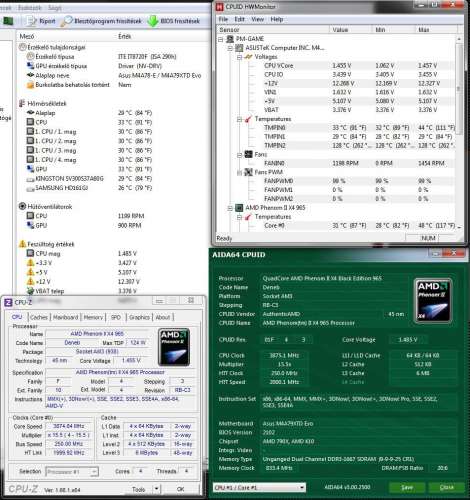
Task: Select the Érzékelő tulajdonságai section icon
Action: [x=22, y=47]
